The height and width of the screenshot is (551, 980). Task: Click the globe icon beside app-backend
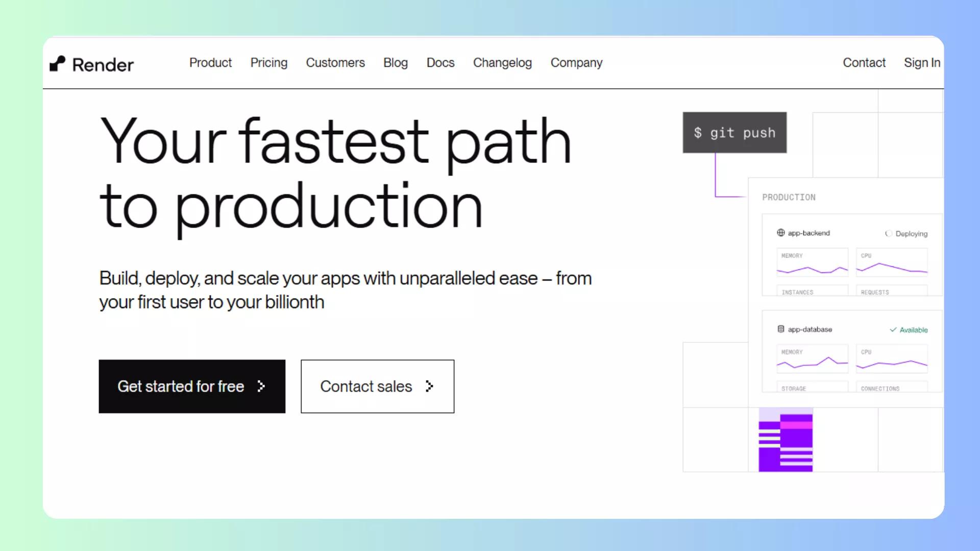(781, 233)
